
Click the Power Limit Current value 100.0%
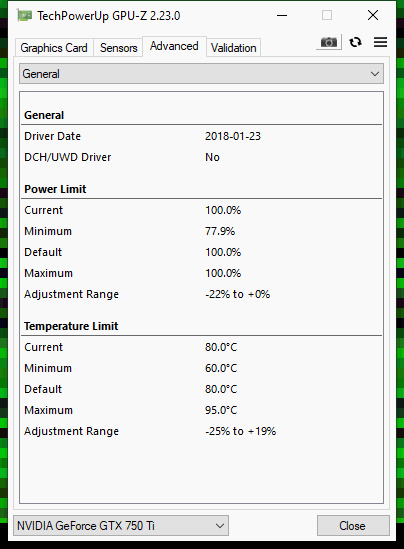pos(223,210)
